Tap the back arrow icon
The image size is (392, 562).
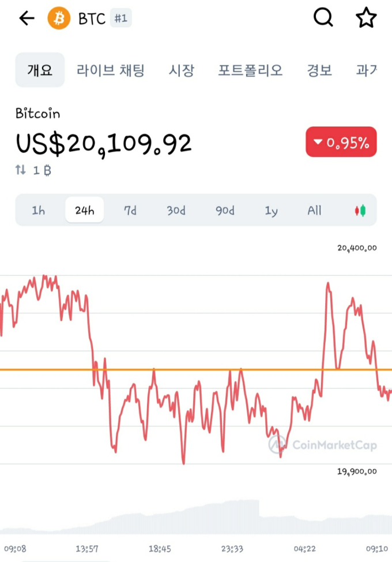(x=27, y=18)
